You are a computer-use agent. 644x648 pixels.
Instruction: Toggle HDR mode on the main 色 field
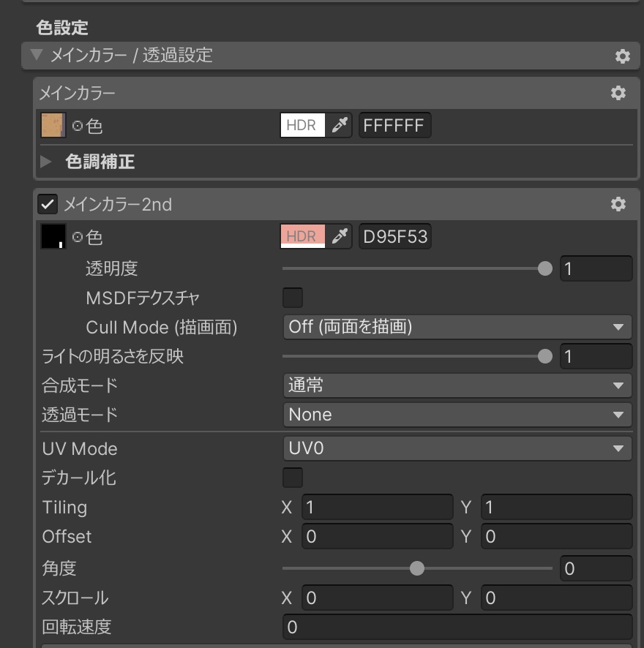[x=302, y=125]
